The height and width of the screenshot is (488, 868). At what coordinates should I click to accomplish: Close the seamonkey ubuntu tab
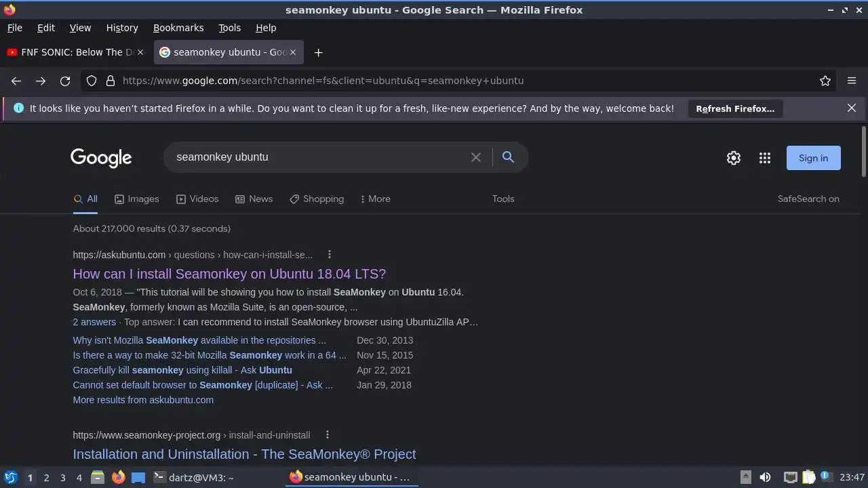pyautogui.click(x=293, y=52)
